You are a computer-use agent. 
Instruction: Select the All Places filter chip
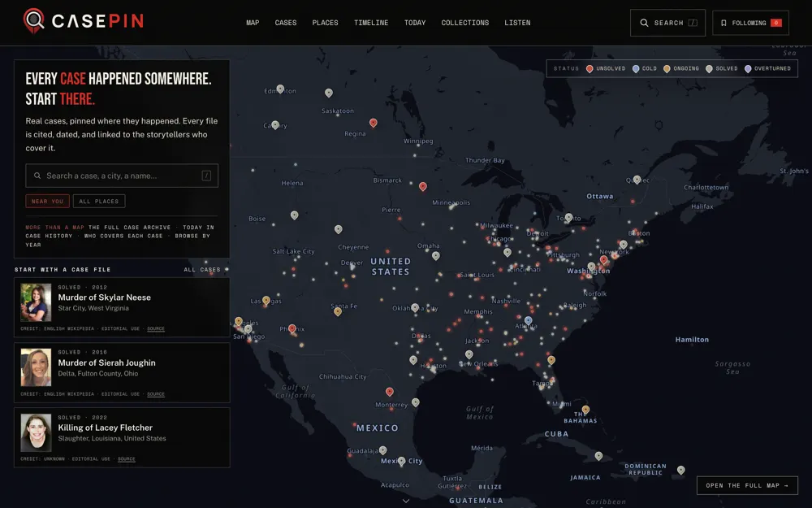[99, 201]
